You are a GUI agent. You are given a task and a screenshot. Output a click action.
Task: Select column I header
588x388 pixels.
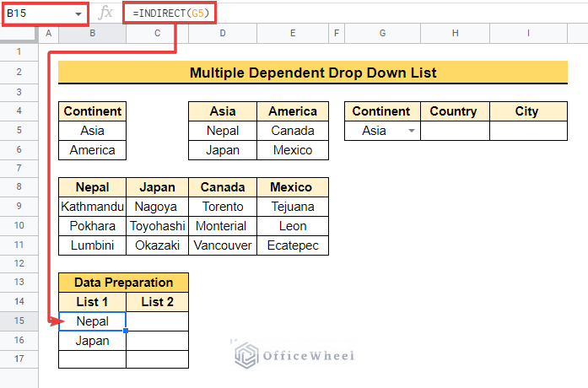tap(527, 33)
